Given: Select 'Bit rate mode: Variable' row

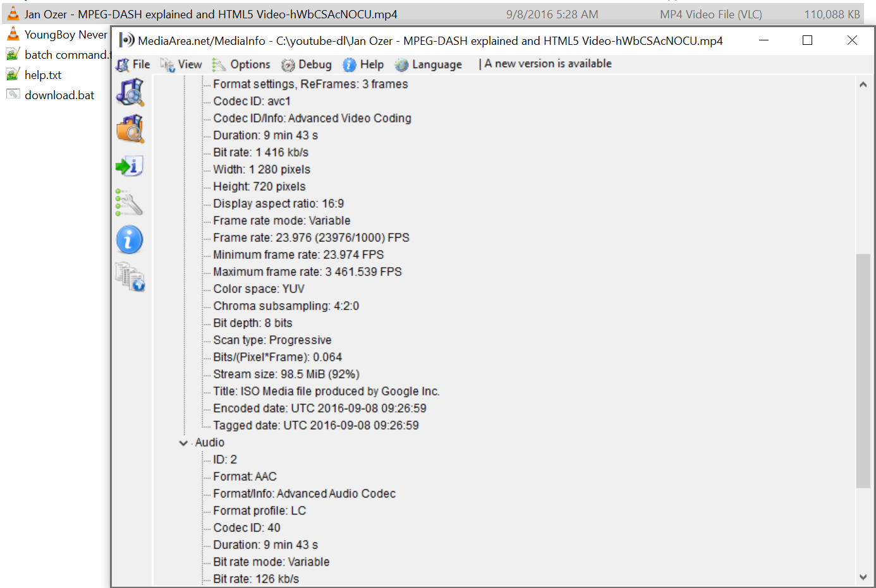Looking at the screenshot, I should pos(271,561).
